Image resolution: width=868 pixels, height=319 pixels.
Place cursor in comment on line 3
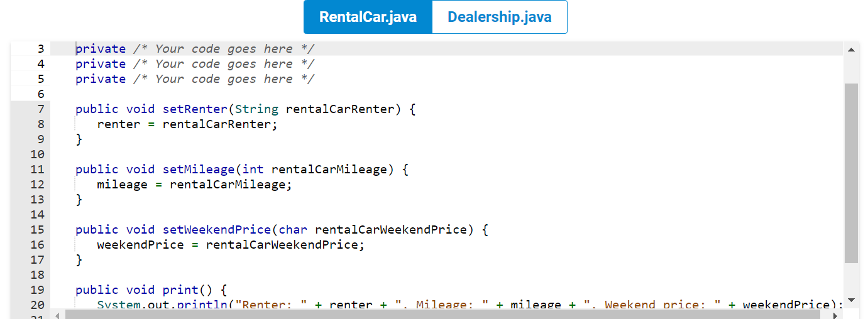pos(224,49)
